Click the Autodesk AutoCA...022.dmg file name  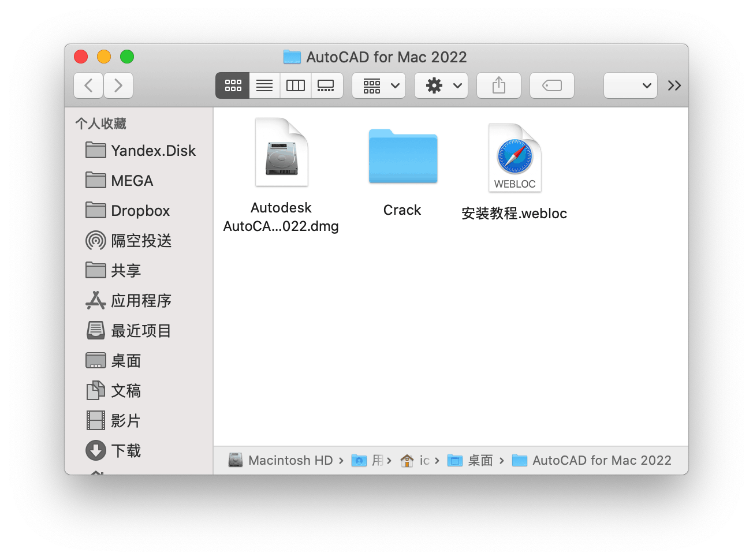[x=281, y=217]
